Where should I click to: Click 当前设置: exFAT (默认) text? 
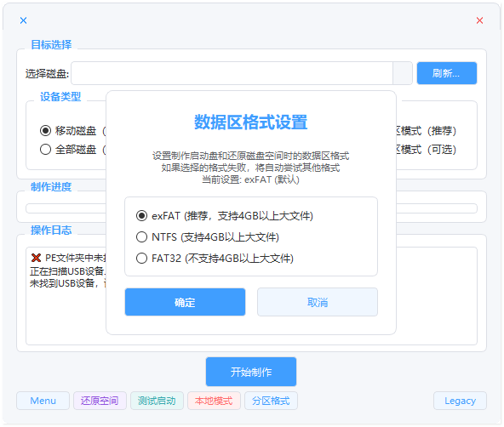coord(250,179)
